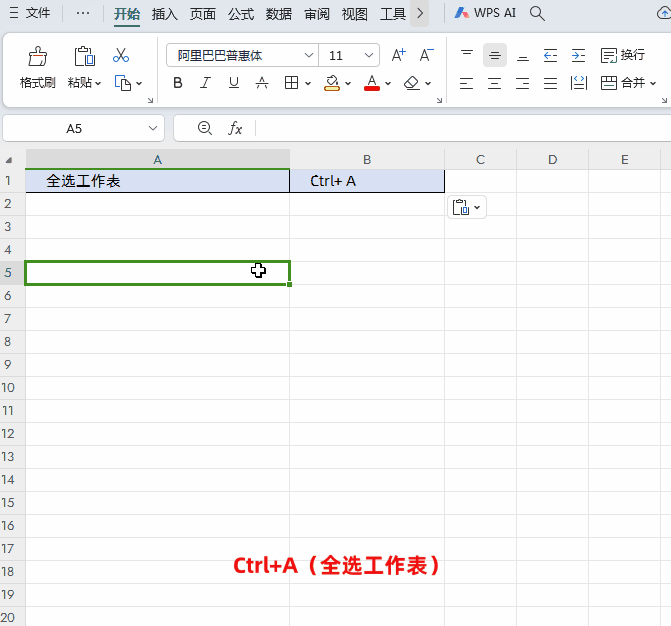This screenshot has height=626, width=671.
Task: Center text horizontally
Action: pos(495,83)
